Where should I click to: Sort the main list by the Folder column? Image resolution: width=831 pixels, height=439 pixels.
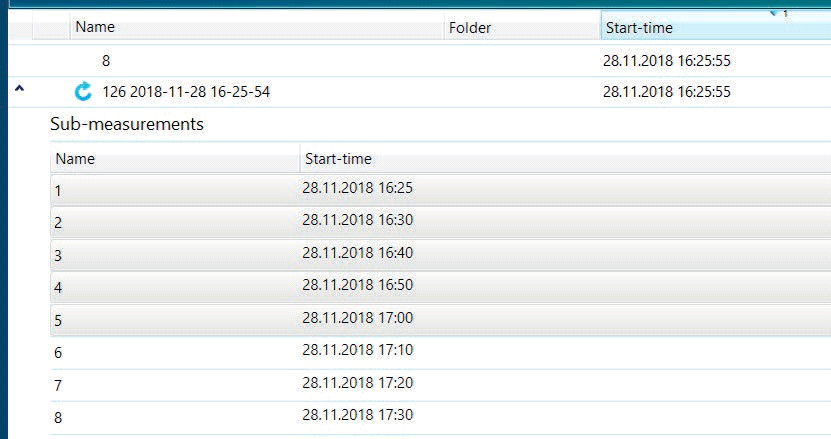pyautogui.click(x=470, y=28)
